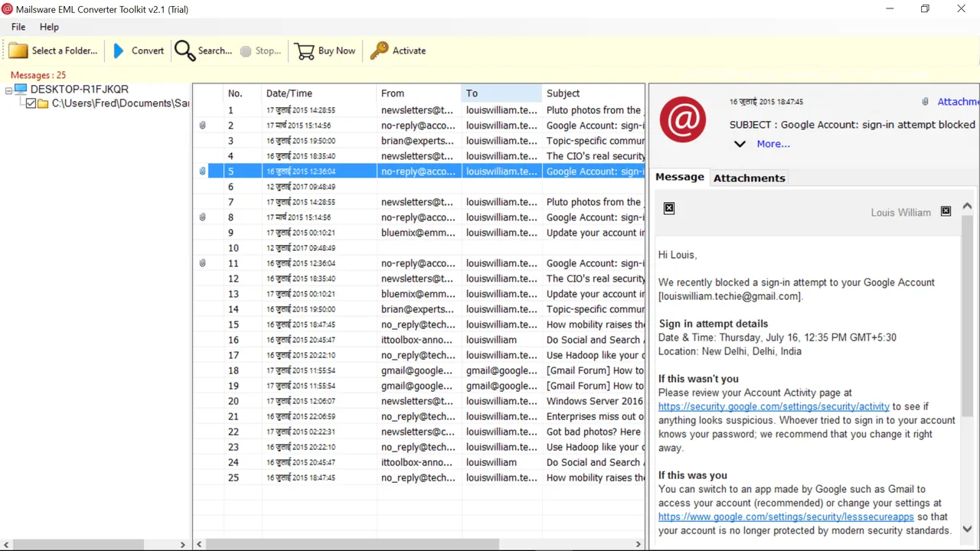980x551 pixels.
Task: Click preview pane vertical scrollbar thumb
Action: (x=967, y=316)
